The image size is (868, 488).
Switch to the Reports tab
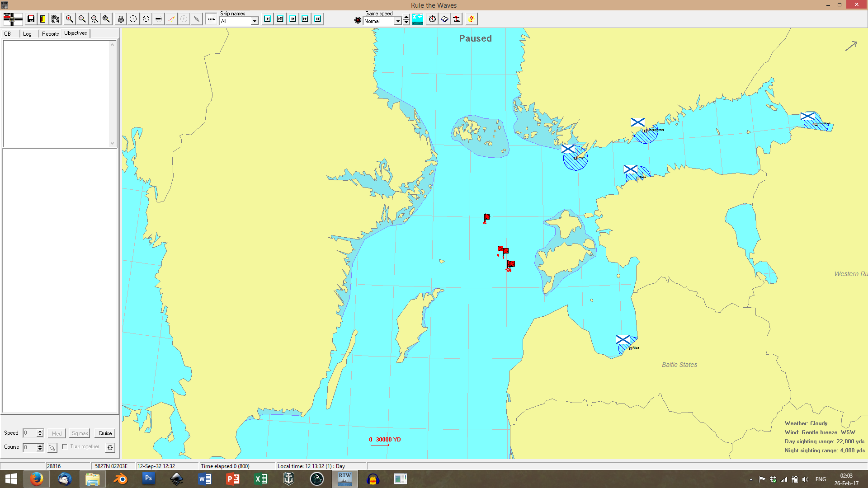pos(50,34)
